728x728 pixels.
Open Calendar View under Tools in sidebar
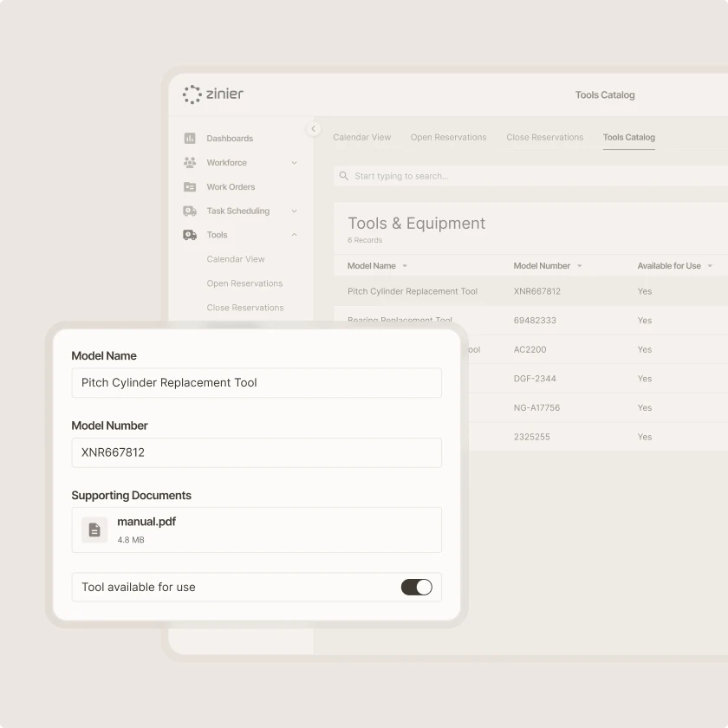pos(236,259)
